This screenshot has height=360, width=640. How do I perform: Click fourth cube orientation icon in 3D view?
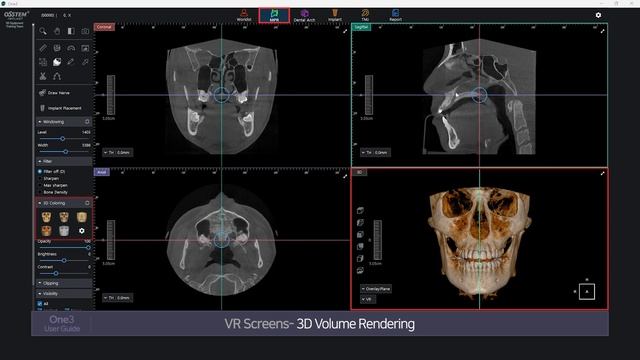coord(360,247)
